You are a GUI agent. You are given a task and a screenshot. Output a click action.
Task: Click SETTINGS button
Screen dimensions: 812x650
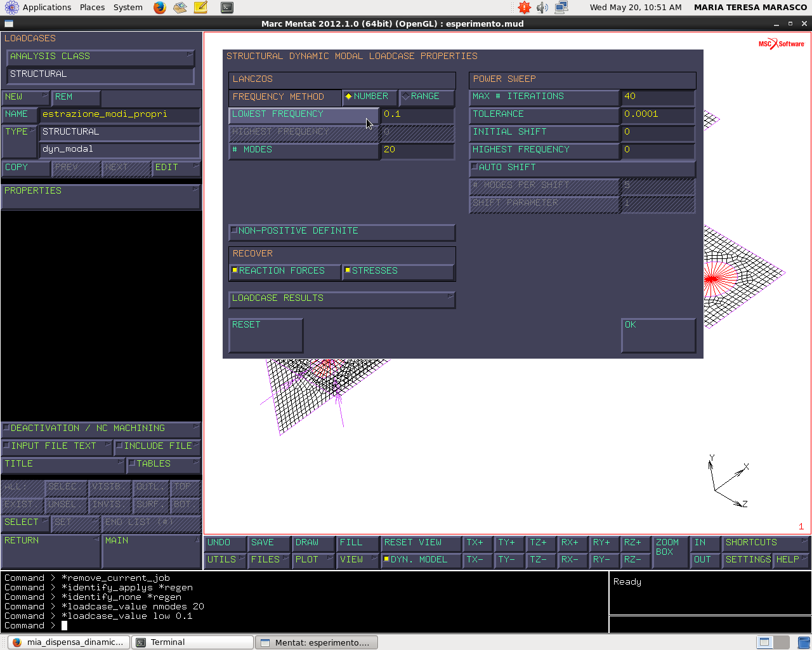tap(747, 560)
